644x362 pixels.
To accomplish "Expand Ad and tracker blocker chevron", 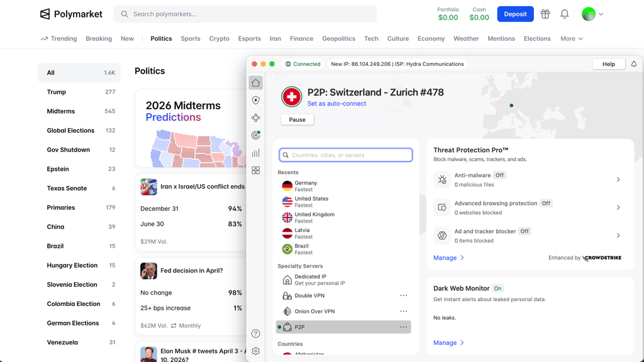I will pyautogui.click(x=618, y=236).
